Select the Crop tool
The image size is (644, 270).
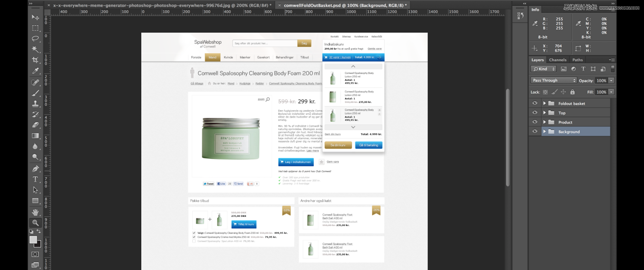point(35,60)
